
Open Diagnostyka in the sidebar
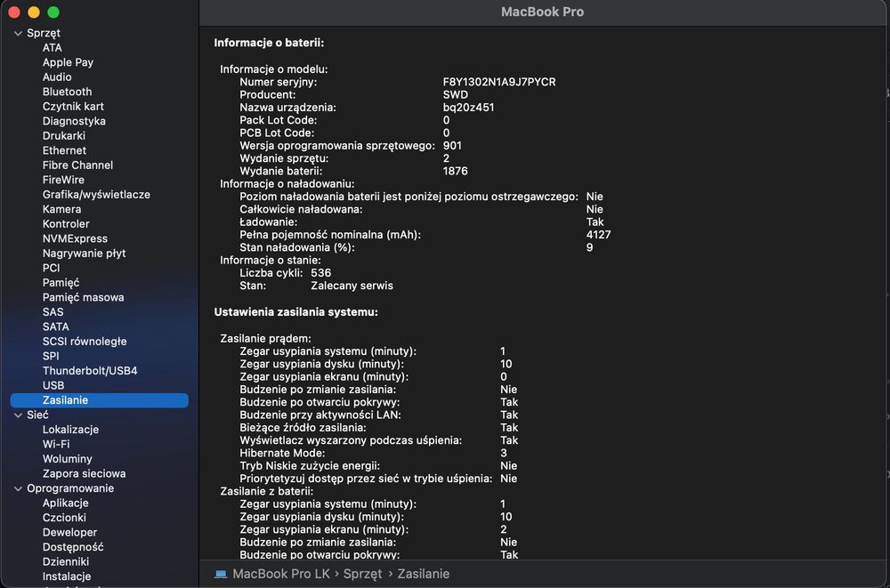[x=74, y=121]
